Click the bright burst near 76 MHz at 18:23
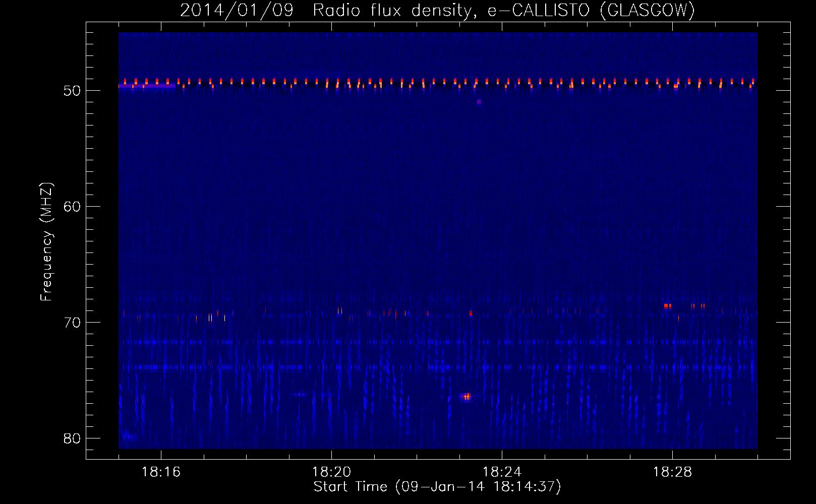816x504 pixels. (x=467, y=397)
